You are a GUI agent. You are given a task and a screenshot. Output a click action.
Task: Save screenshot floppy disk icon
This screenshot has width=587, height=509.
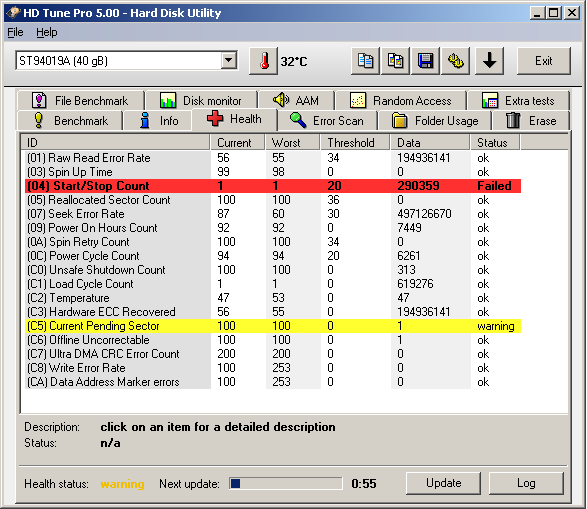tap(425, 61)
